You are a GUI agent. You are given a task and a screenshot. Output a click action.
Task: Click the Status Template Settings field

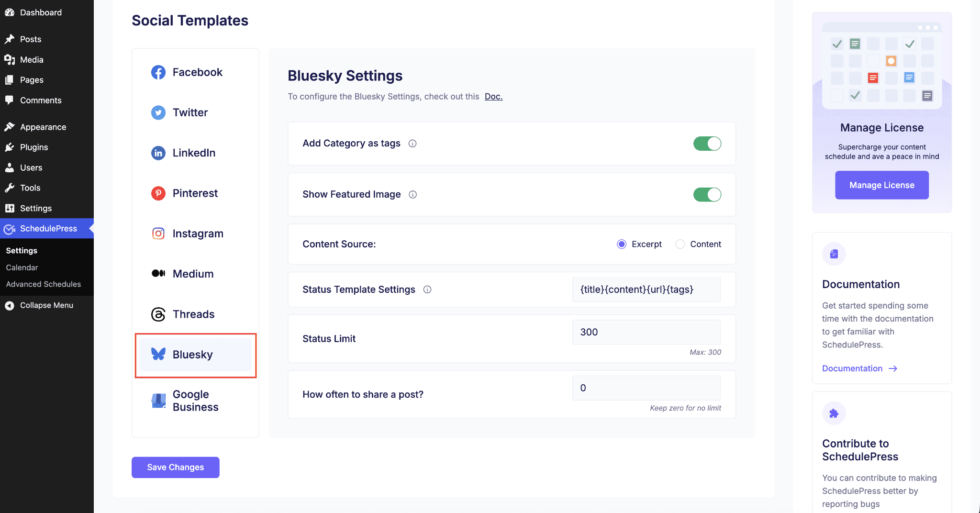tap(646, 290)
